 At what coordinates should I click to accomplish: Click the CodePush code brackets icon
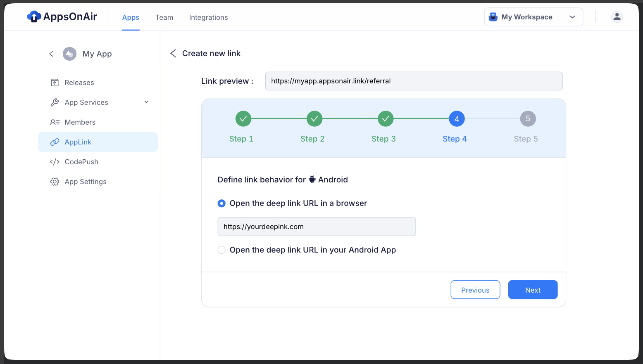click(55, 162)
